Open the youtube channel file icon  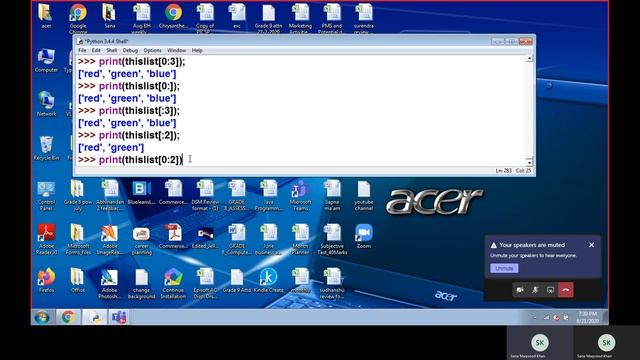pos(364,196)
